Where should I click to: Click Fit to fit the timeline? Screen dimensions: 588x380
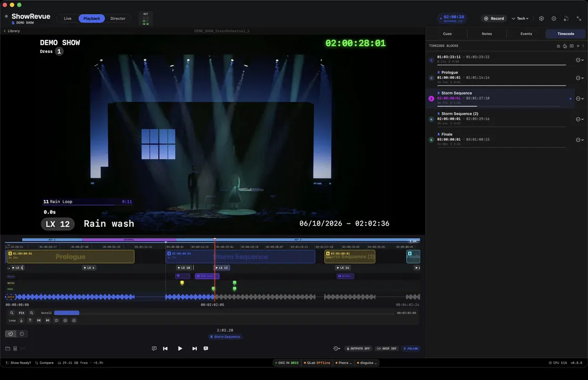22,313
